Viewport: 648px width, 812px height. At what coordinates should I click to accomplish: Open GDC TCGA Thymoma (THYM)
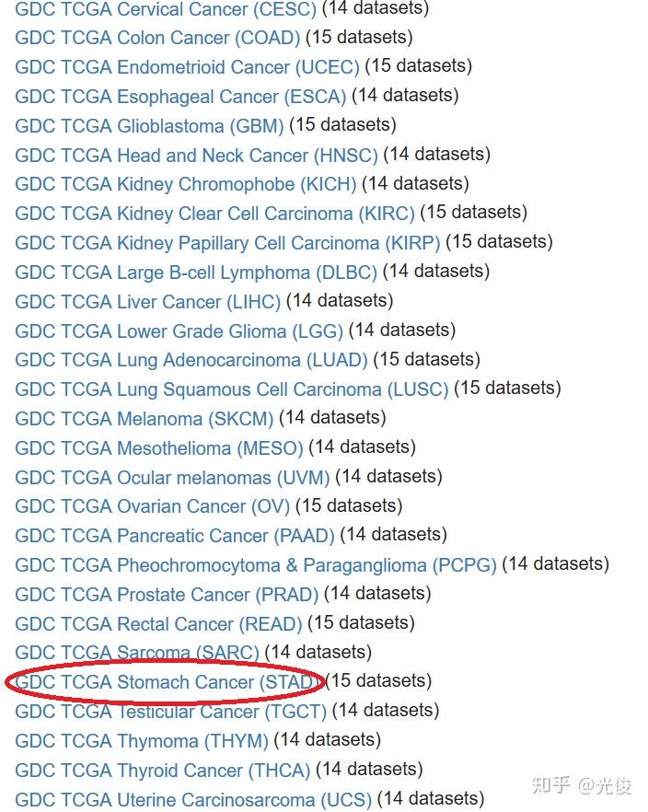(x=138, y=739)
